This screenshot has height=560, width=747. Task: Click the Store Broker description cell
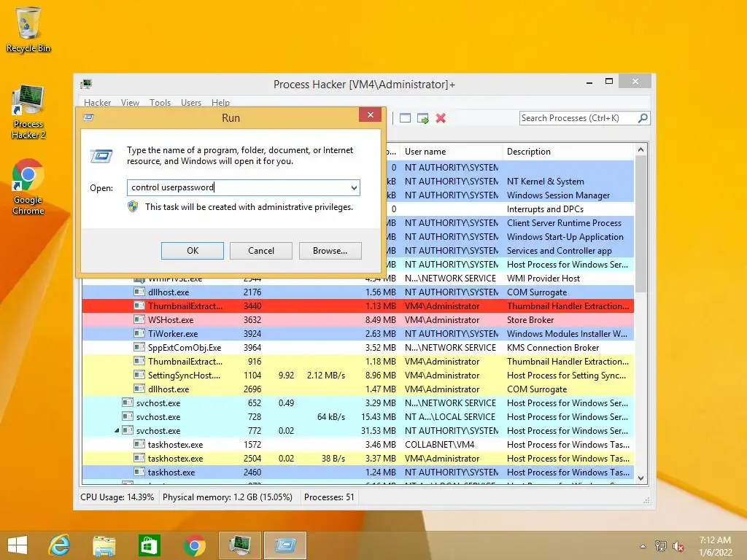pyautogui.click(x=530, y=320)
